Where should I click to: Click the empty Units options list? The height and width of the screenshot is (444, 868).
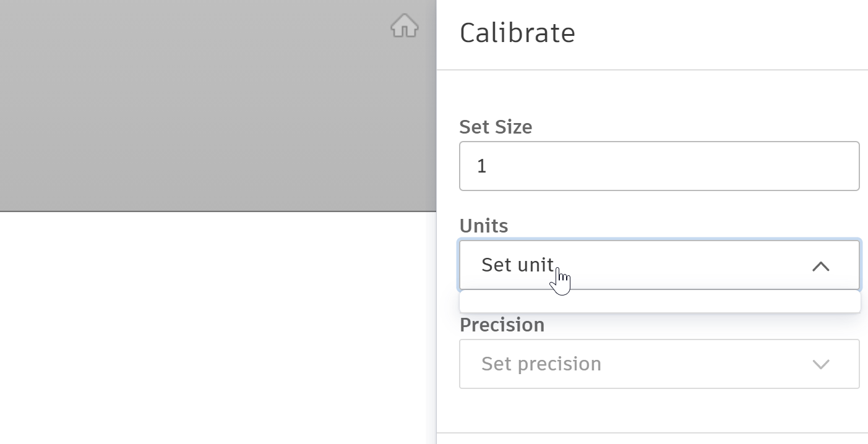pos(660,301)
